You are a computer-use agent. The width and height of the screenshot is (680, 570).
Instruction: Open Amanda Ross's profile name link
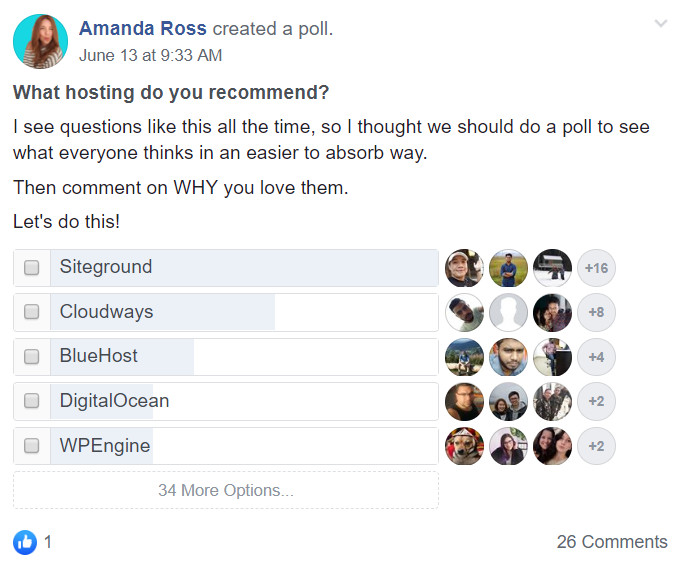tap(143, 29)
